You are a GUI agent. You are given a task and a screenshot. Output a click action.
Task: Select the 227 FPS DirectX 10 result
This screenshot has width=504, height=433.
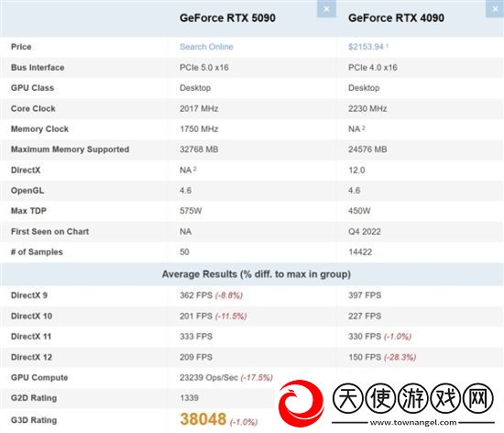tap(365, 316)
